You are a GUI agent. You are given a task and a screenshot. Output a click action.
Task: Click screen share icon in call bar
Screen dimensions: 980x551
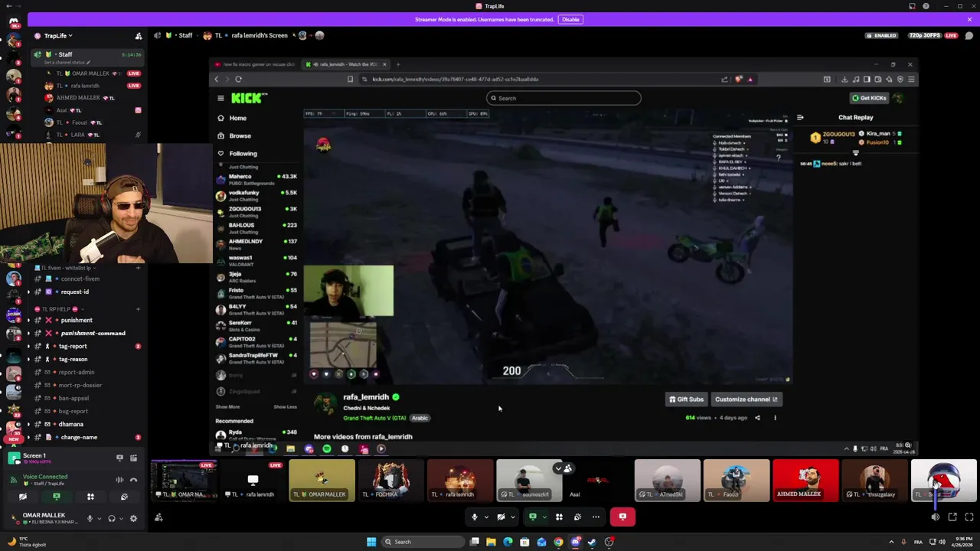pos(533,517)
